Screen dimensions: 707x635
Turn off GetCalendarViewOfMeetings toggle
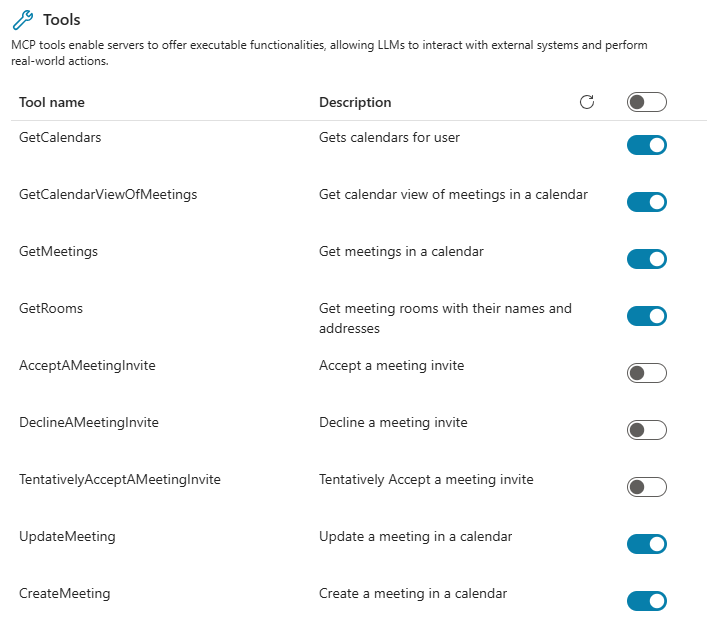[646, 202]
